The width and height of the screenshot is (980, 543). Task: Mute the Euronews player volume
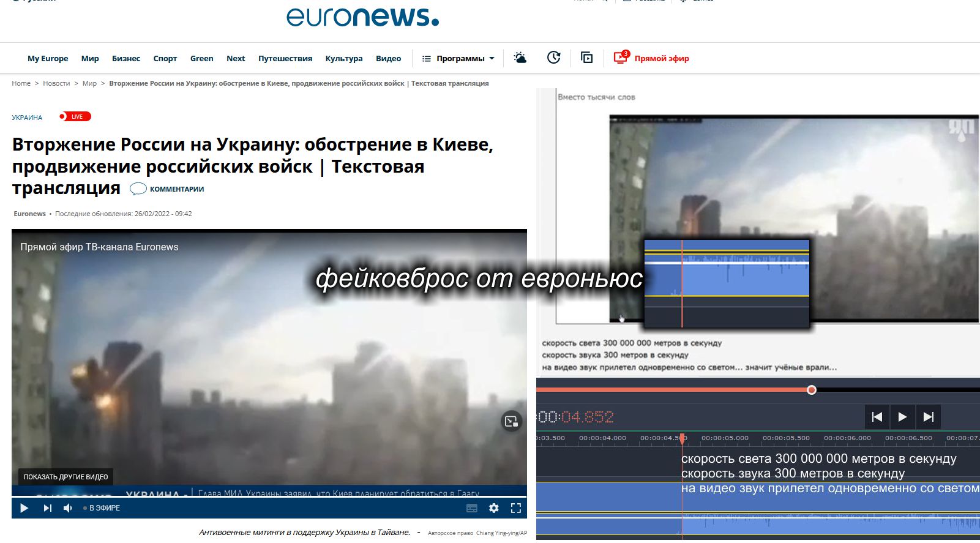(68, 508)
